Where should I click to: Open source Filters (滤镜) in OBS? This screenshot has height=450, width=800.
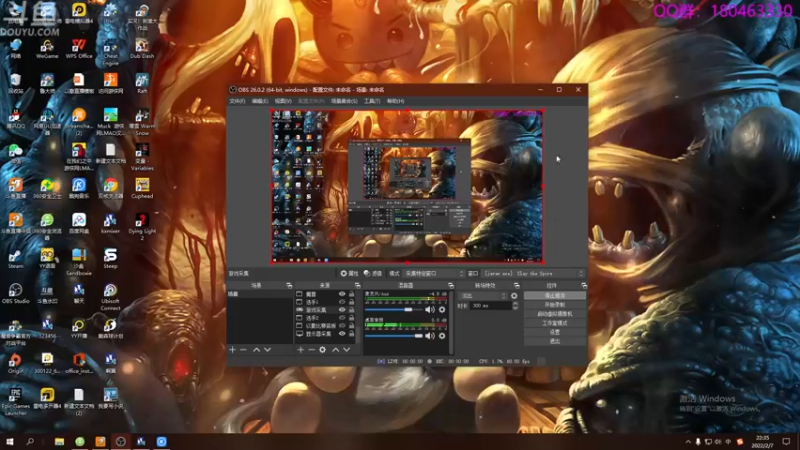click(x=373, y=273)
